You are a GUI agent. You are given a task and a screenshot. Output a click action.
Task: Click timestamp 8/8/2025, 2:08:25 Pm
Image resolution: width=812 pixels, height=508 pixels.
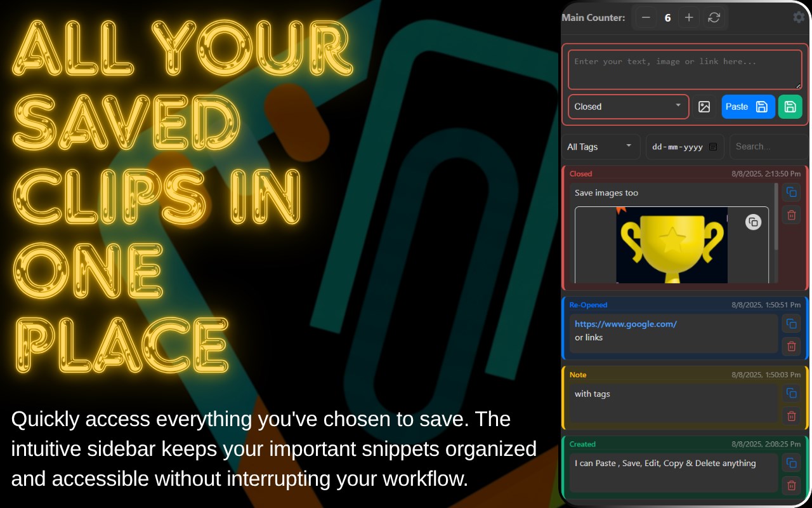(x=766, y=444)
